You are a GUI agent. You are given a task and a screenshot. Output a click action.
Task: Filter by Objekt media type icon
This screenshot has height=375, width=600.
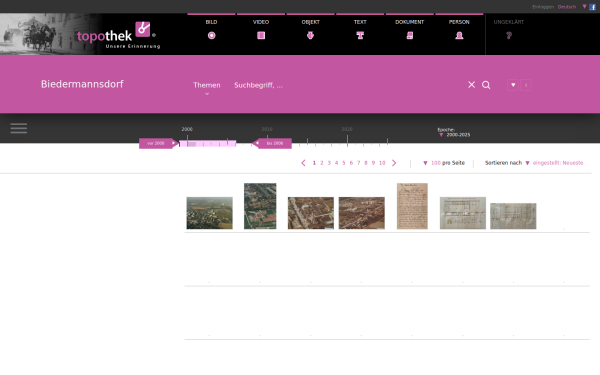(310, 36)
